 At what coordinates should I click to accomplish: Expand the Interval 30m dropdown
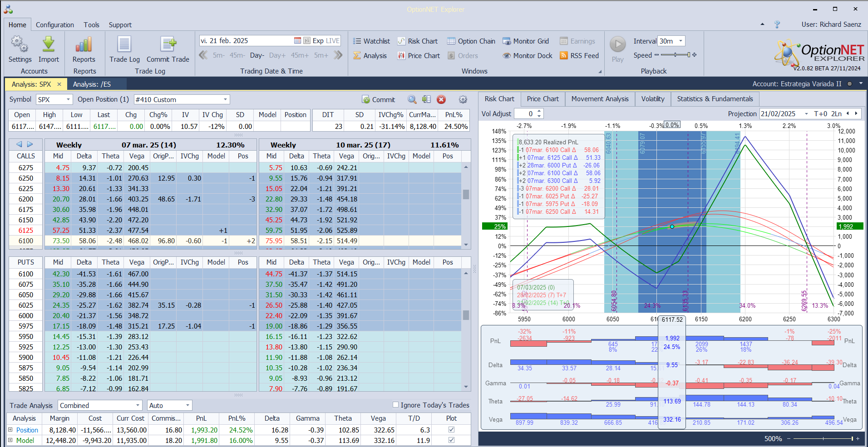click(681, 41)
